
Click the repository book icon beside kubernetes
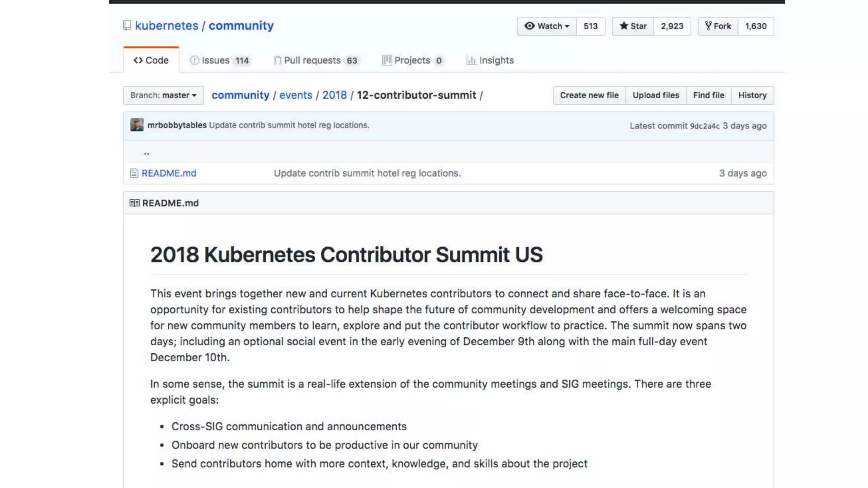pos(127,26)
